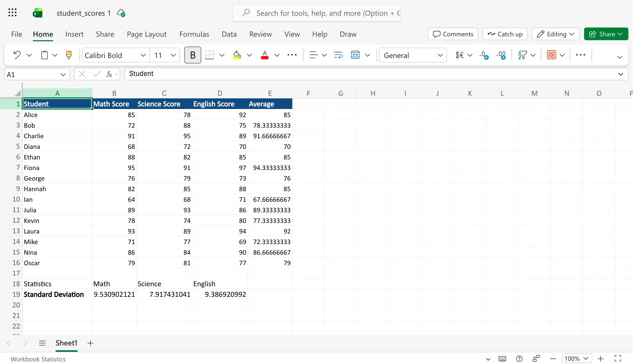The image size is (633, 364).
Task: Open the Editing mode menu
Action: pyautogui.click(x=555, y=34)
